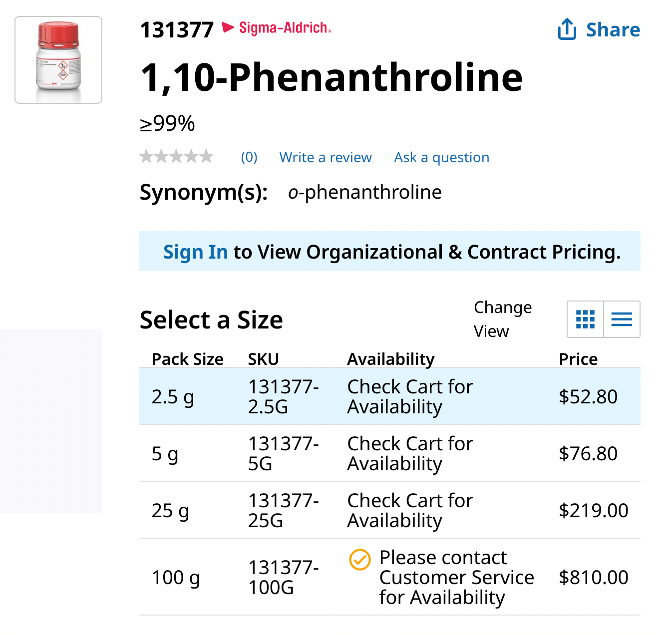Click the Sigma-Aldrich brand logo
This screenshot has width=672, height=635.
[x=277, y=28]
